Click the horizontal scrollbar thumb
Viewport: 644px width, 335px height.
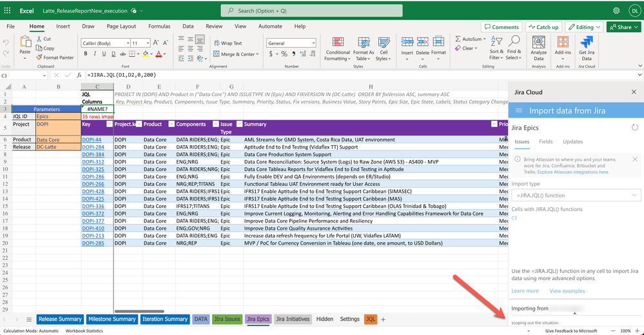tap(139, 311)
